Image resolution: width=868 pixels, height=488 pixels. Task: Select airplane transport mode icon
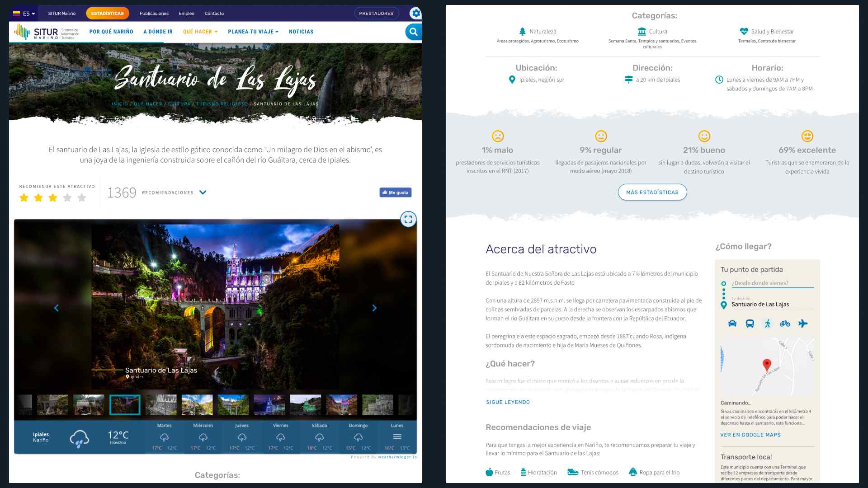pyautogui.click(x=803, y=324)
